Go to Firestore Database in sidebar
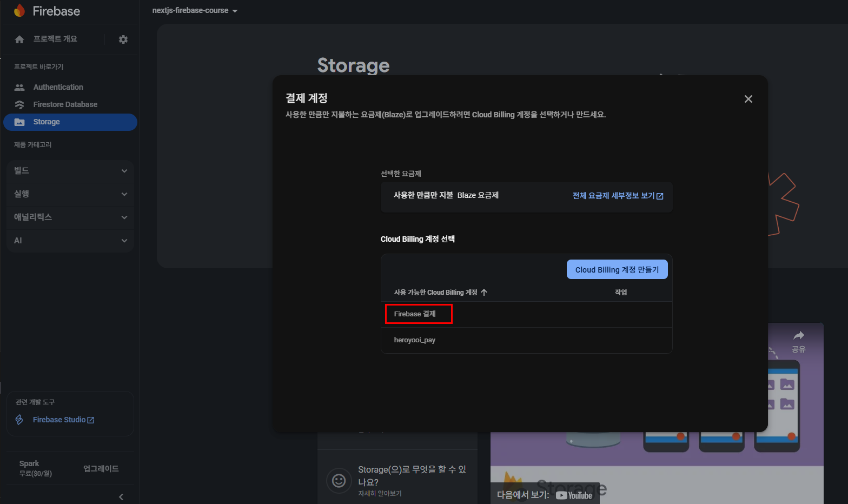Screen dimensions: 848x504 (70, 104)
